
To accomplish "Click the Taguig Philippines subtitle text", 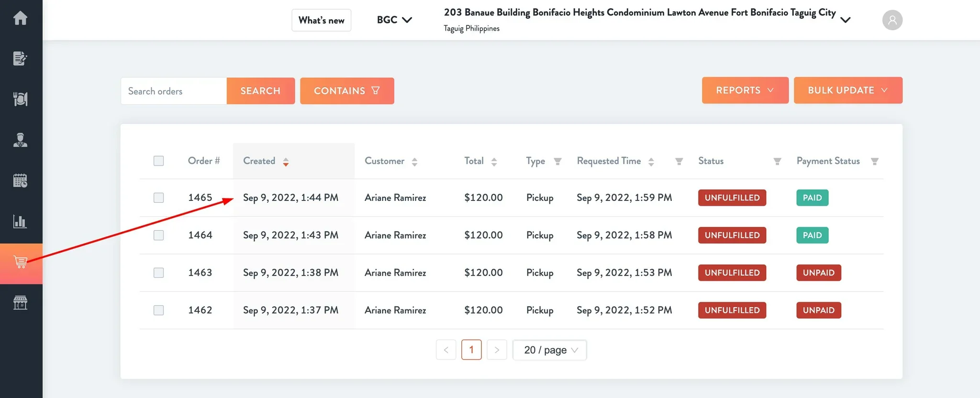I will (471, 28).
